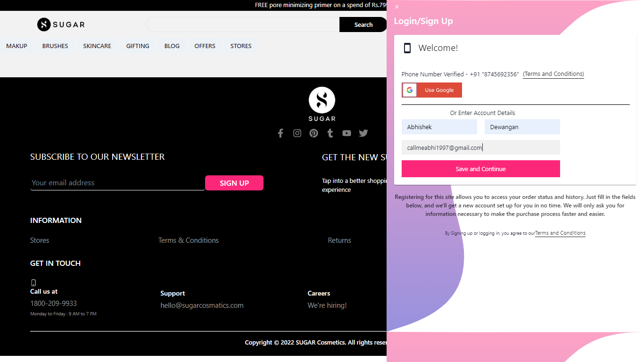Click the free primer promo banner text
This screenshot has height=362, width=644.
321,5
